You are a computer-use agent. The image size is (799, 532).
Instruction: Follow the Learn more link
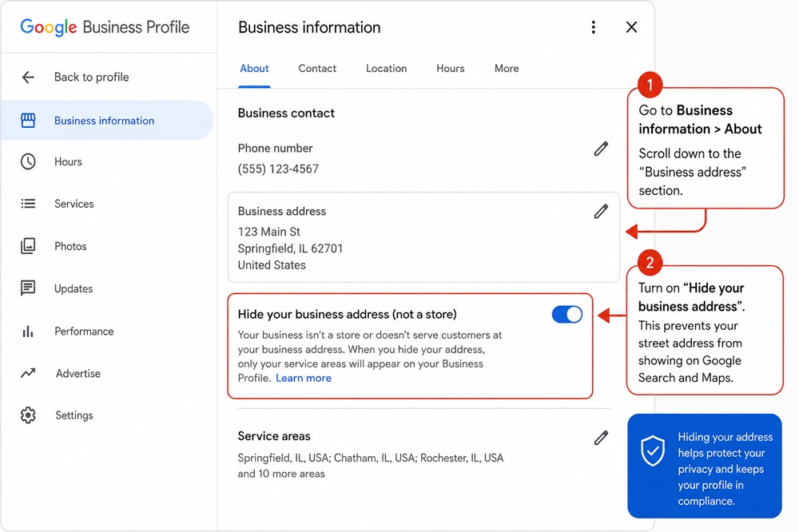pyautogui.click(x=304, y=378)
